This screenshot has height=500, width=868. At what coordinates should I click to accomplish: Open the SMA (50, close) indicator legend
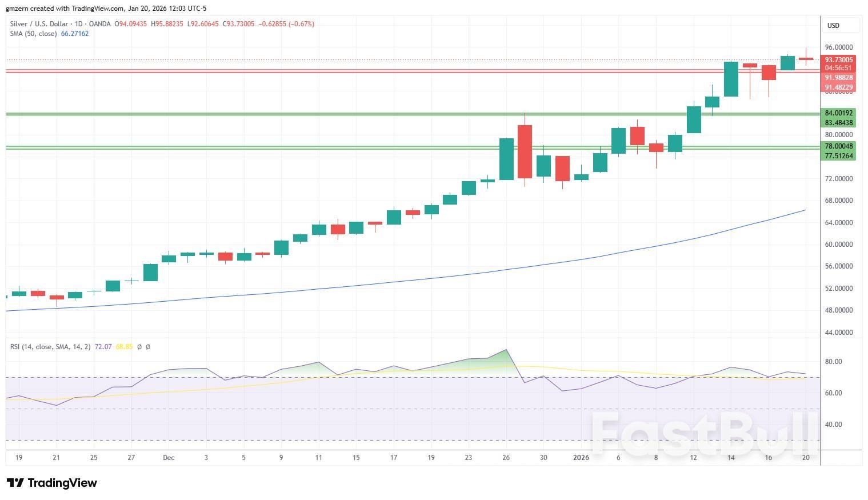point(33,34)
